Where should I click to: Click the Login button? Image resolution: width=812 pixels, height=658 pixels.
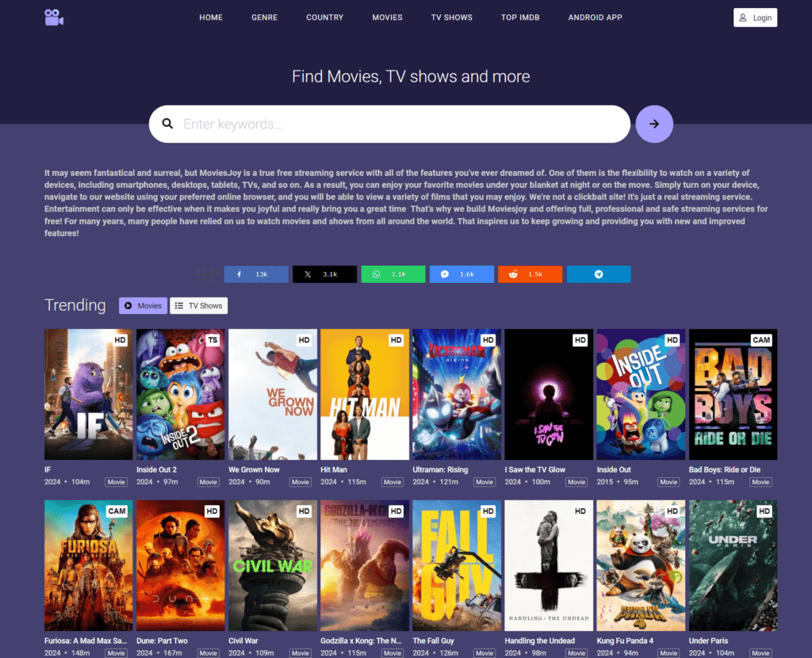coord(755,17)
